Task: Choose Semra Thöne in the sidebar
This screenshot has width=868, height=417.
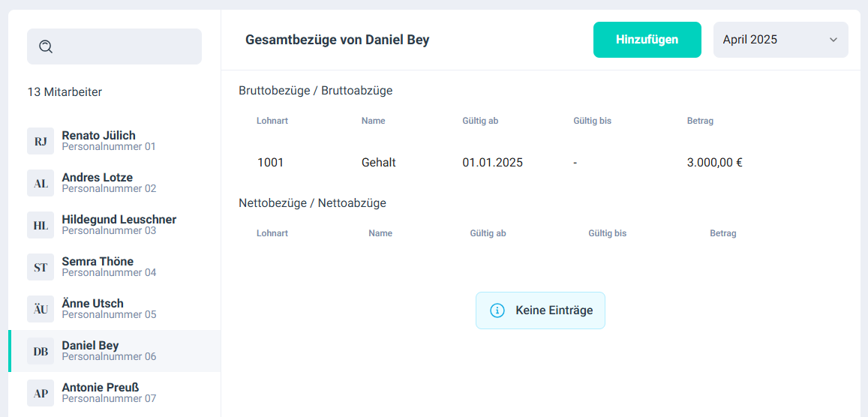Action: [98, 262]
